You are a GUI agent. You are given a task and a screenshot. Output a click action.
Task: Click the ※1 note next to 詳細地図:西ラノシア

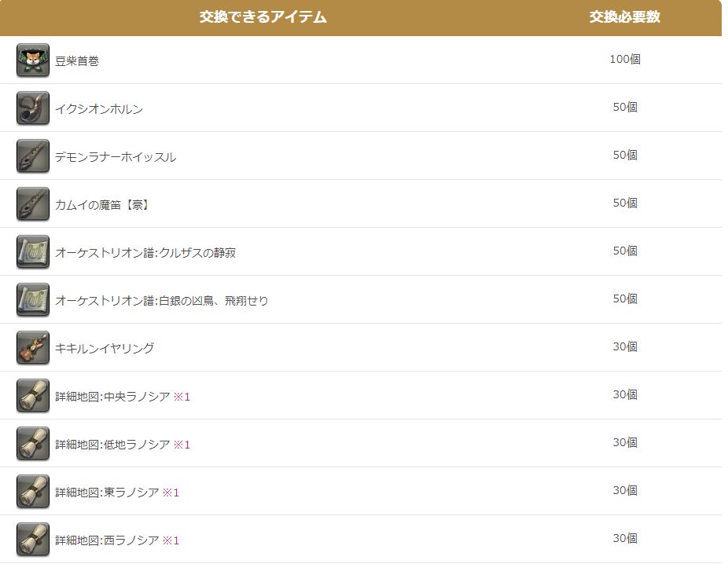pos(172,540)
